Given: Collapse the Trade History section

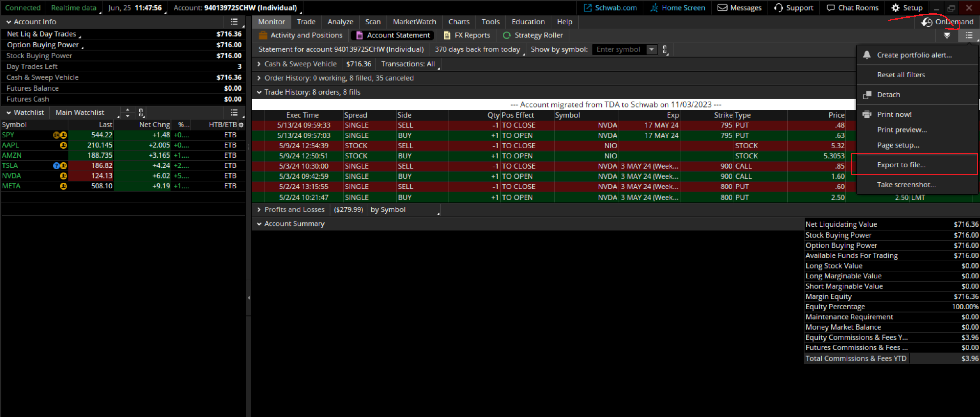Looking at the screenshot, I should pos(259,92).
